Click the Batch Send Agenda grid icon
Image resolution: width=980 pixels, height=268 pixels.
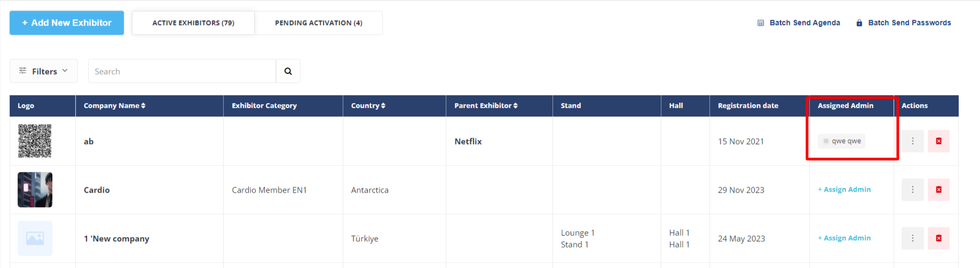coord(761,23)
